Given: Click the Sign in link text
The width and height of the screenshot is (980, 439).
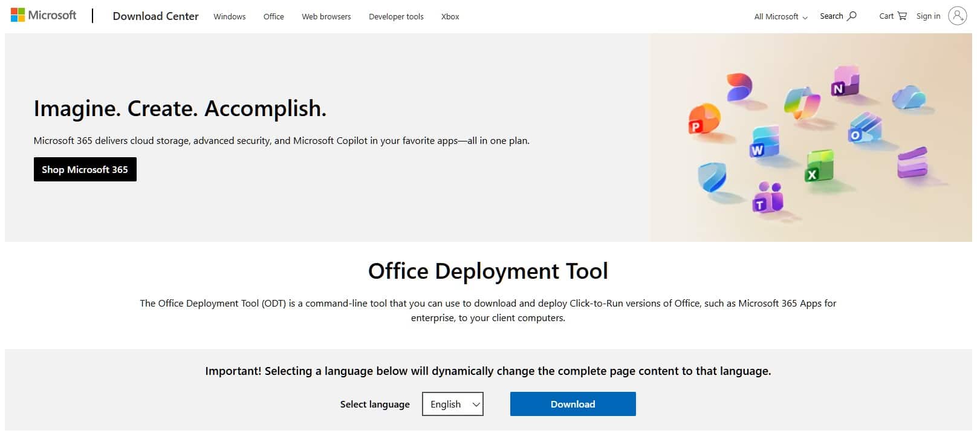Looking at the screenshot, I should [928, 16].
